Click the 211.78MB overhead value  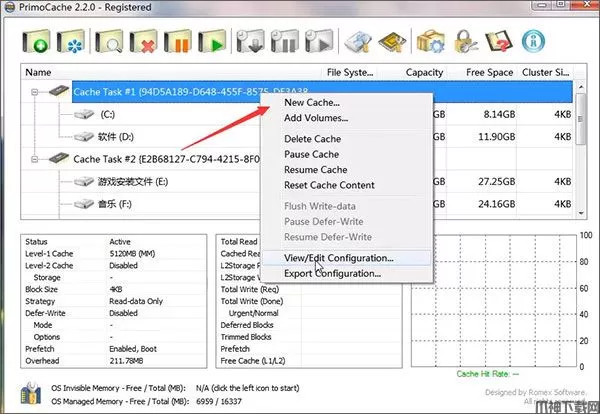[126, 361]
